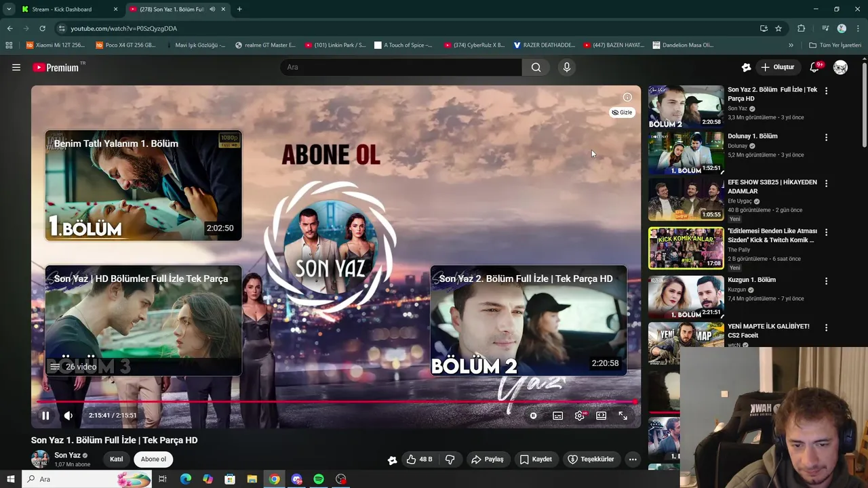The image size is (868, 488).
Task: Seek on the red video progress bar
Action: (x=336, y=402)
